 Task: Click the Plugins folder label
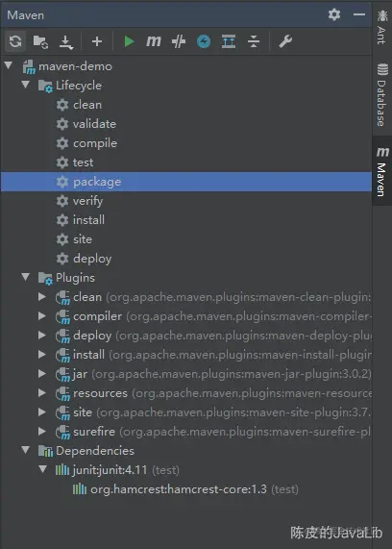[x=75, y=279]
